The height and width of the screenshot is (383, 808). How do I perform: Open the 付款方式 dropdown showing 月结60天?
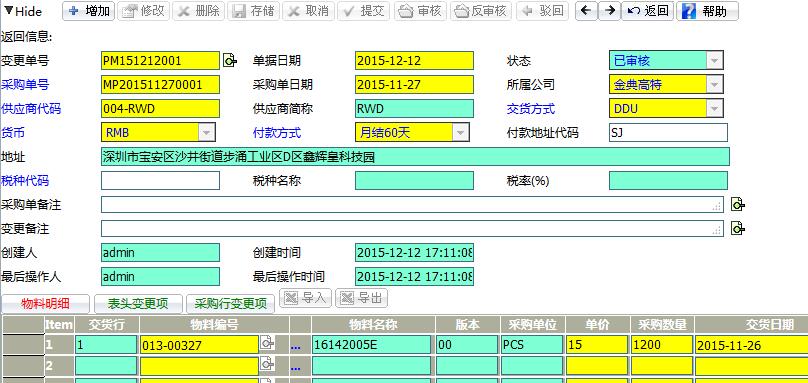tap(460, 132)
